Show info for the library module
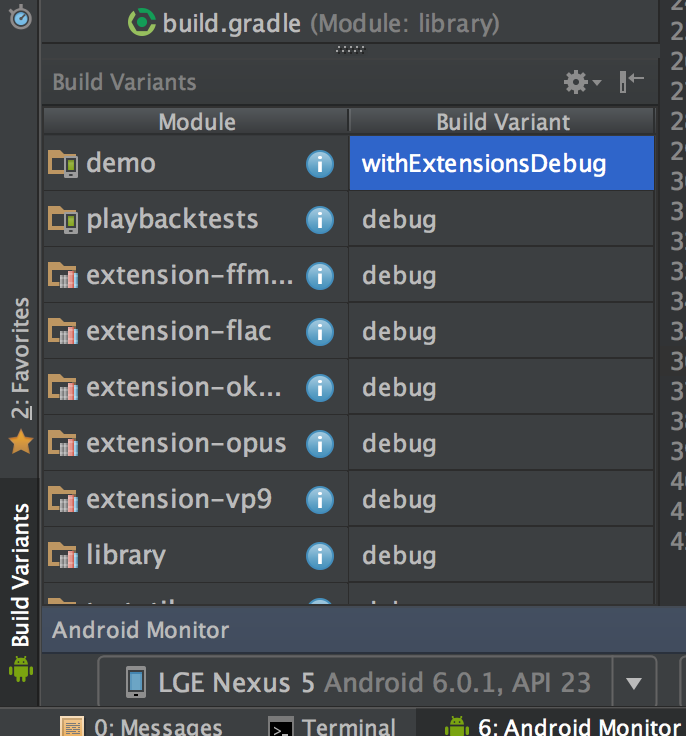The width and height of the screenshot is (686, 736). [x=320, y=556]
